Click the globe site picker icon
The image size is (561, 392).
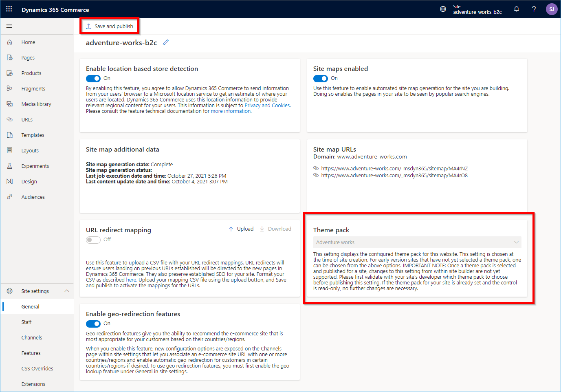coord(443,9)
